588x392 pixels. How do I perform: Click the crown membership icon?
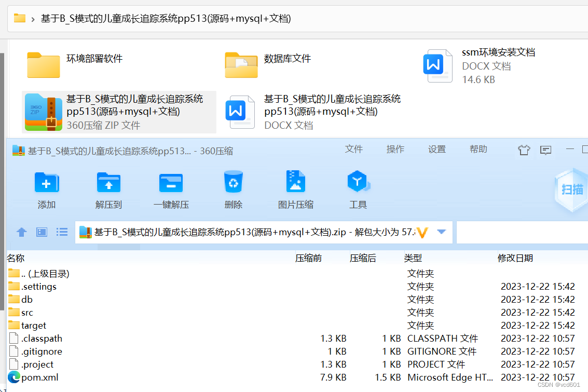coord(524,150)
